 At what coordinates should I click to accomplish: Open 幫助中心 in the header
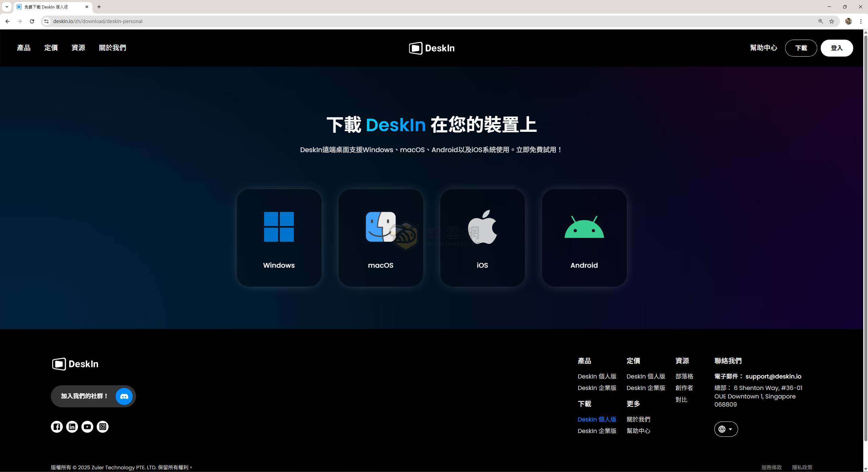(764, 48)
